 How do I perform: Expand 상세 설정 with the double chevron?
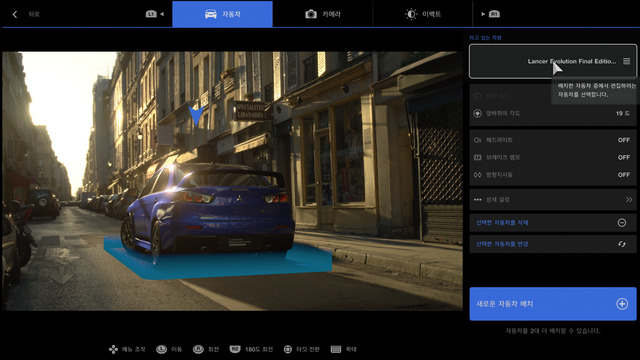[629, 200]
